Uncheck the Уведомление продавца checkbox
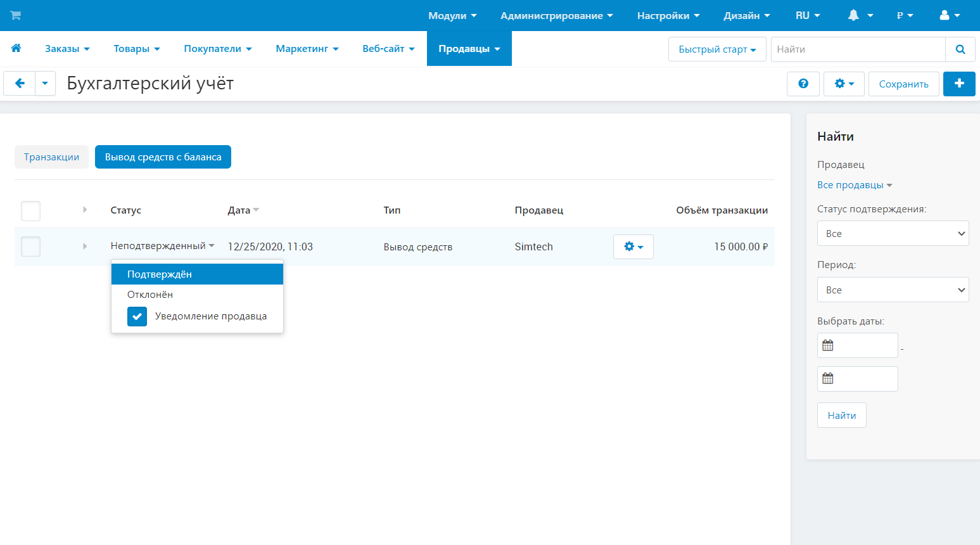 [x=137, y=316]
